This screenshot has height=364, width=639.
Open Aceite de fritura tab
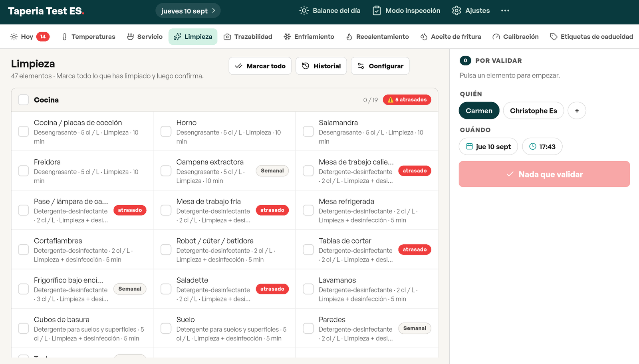(450, 37)
